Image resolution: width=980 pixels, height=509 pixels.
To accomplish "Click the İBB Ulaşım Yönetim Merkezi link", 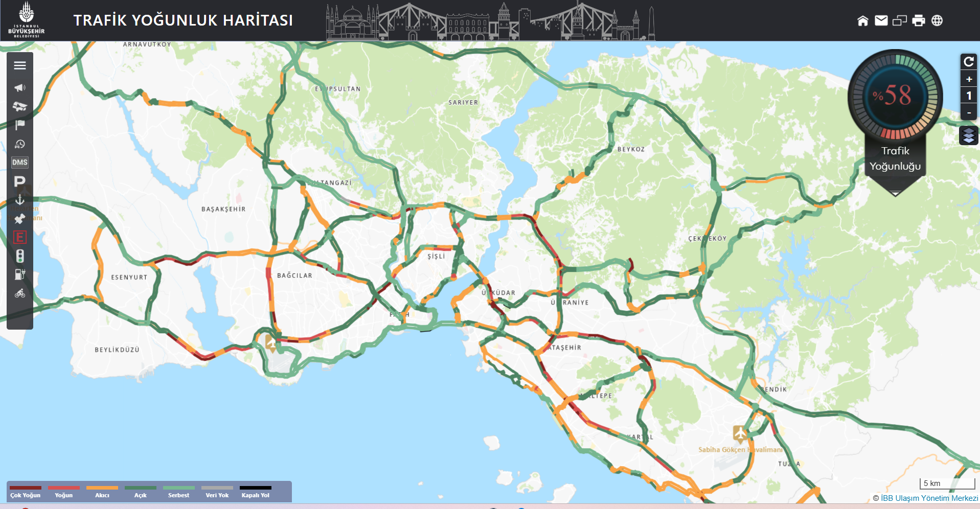I will tap(929, 498).
